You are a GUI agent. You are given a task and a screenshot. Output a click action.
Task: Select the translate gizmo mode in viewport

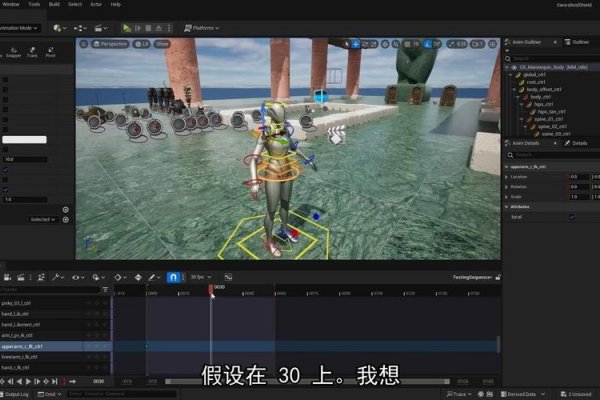pyautogui.click(x=355, y=44)
